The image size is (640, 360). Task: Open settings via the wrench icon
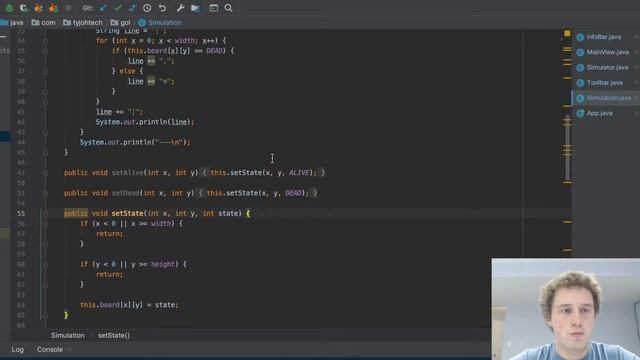tap(180, 8)
